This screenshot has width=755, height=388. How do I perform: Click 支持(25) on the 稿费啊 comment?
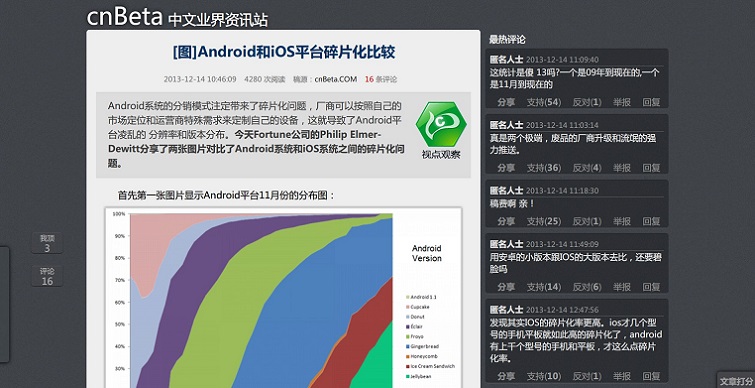pyautogui.click(x=544, y=221)
